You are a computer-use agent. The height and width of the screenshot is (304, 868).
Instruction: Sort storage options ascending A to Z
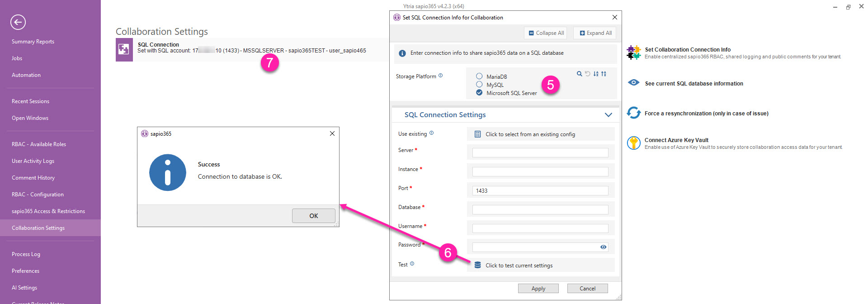596,74
